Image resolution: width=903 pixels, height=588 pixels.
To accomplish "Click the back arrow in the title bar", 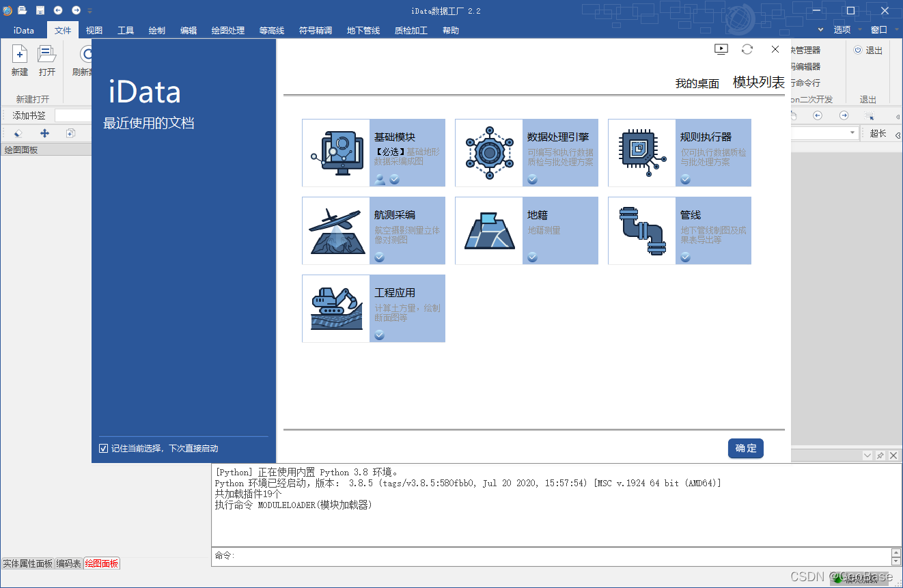I will pyautogui.click(x=58, y=10).
